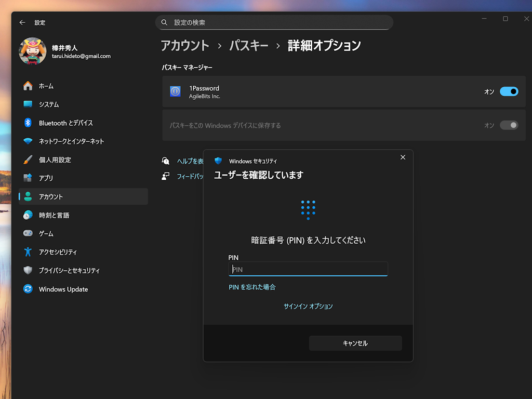Select the Bluetooth とデバイス sidebar icon
The image size is (532, 399).
click(x=28, y=123)
